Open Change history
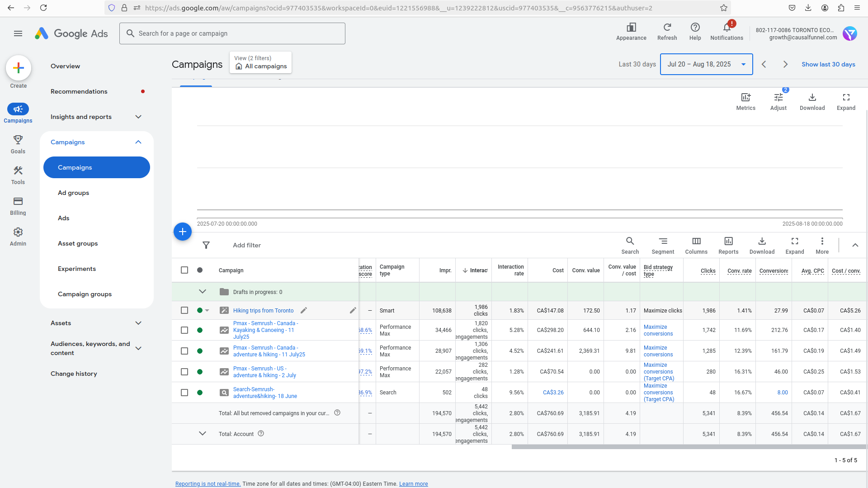Image resolution: width=868 pixels, height=488 pixels. (x=74, y=374)
